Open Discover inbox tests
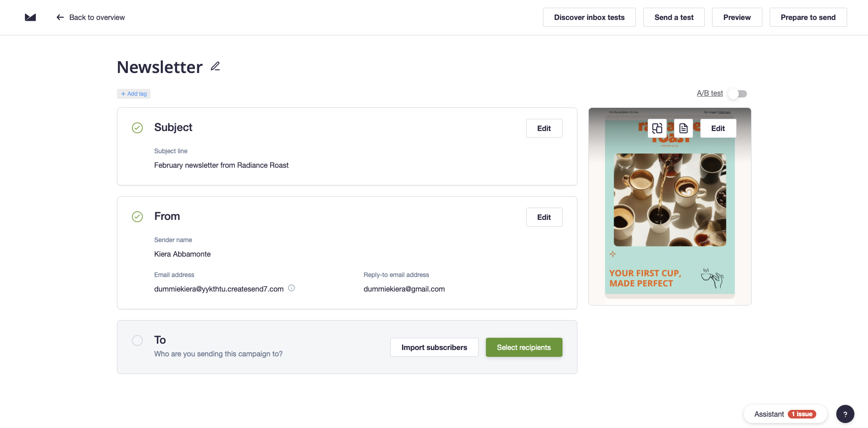The image size is (868, 428). (x=589, y=17)
